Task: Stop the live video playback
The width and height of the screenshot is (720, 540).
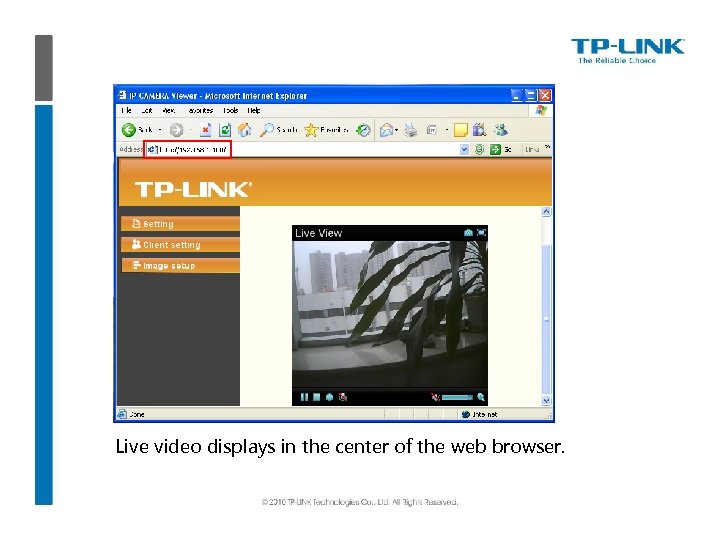Action: click(316, 397)
